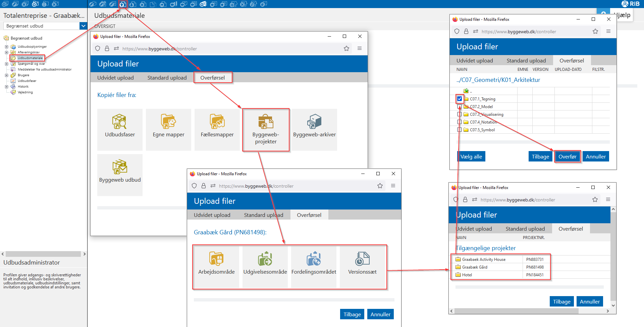Viewport: 644px width, 327px height.
Task: Expand Spørgsmål og svar tree node
Action: 6,64
